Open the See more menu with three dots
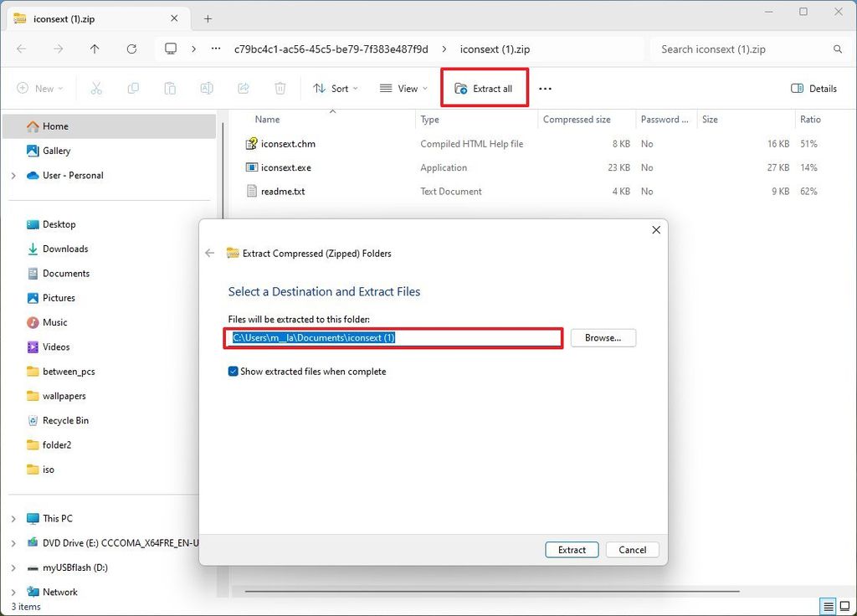 click(x=545, y=88)
